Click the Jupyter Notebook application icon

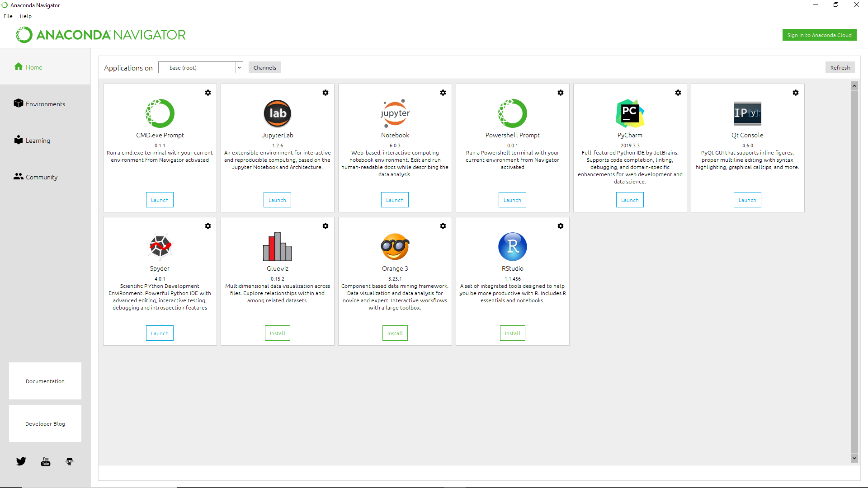pos(394,113)
